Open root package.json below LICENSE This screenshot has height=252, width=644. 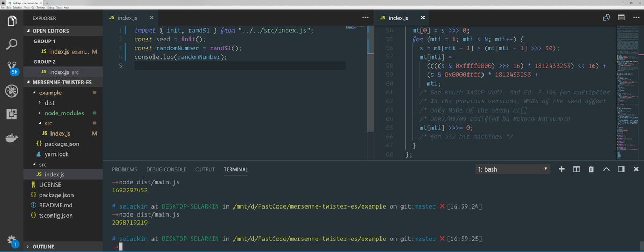(x=63, y=195)
